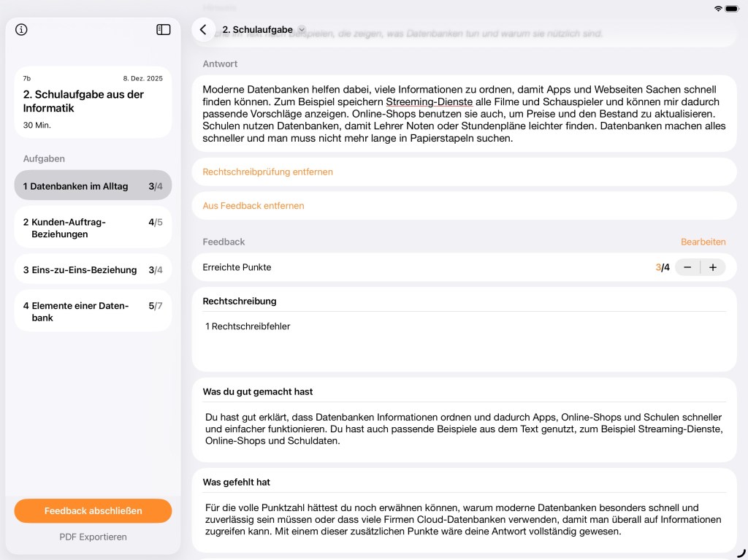Open the exam header card 2. Schulaufgabe
The width and height of the screenshot is (748, 560).
[x=93, y=102]
